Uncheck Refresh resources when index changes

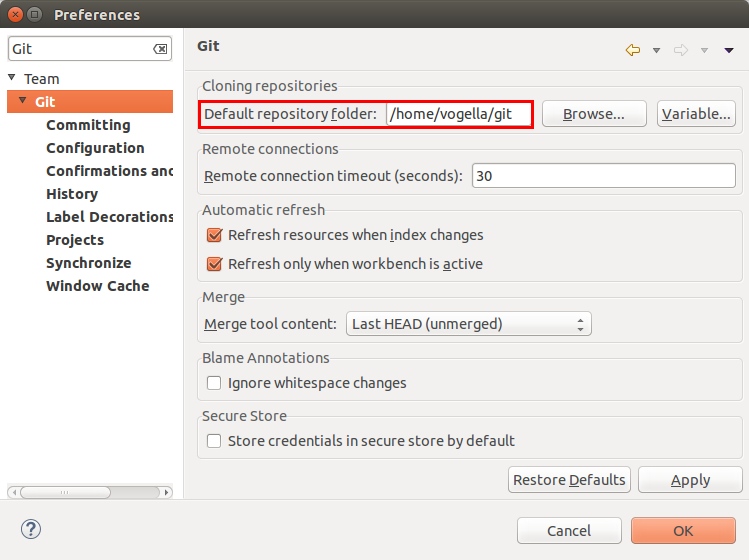click(214, 235)
